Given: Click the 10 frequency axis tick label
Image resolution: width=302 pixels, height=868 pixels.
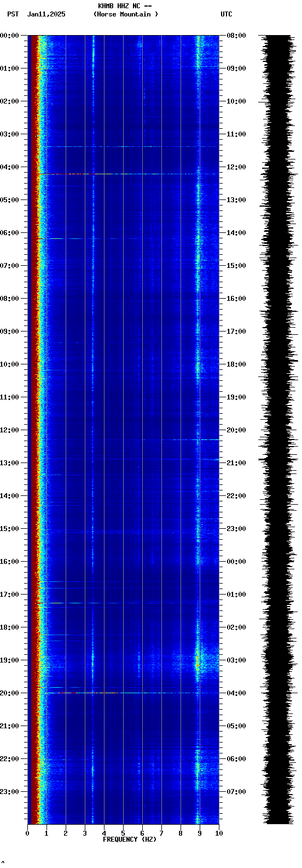Looking at the screenshot, I should point(219,833).
